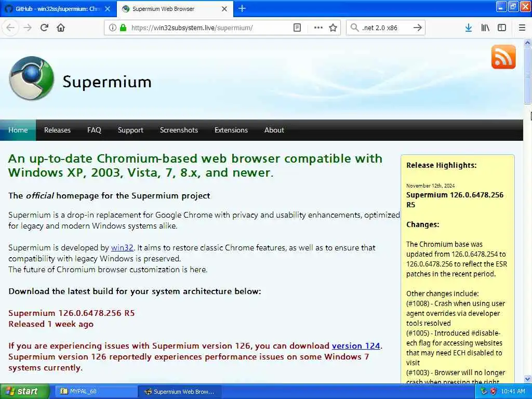Click the Released 1 week ago text
Screen dimensions: 532x399
[x=51, y=324]
